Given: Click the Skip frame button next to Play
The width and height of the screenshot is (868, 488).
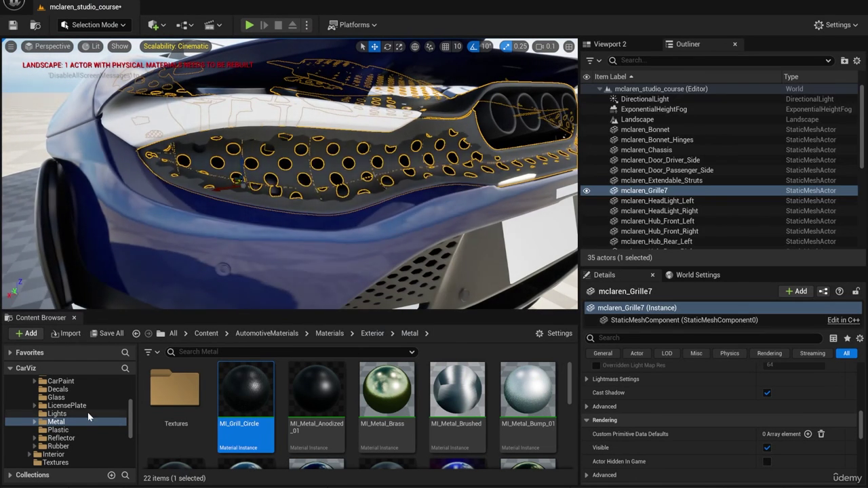Looking at the screenshot, I should point(264,25).
